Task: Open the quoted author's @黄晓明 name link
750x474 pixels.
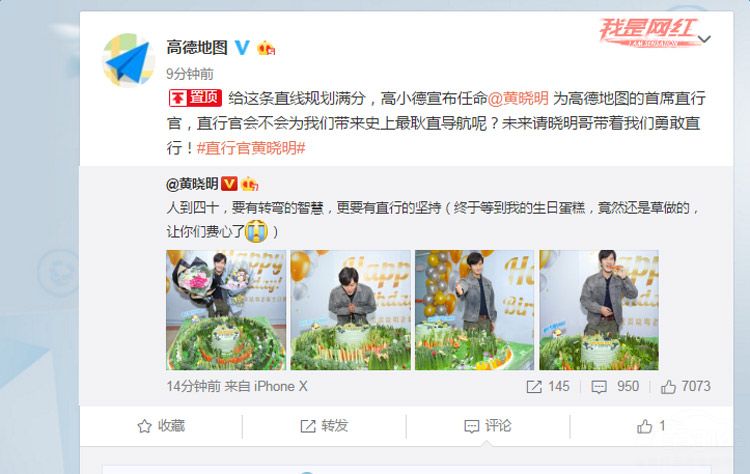Action: 192,184
